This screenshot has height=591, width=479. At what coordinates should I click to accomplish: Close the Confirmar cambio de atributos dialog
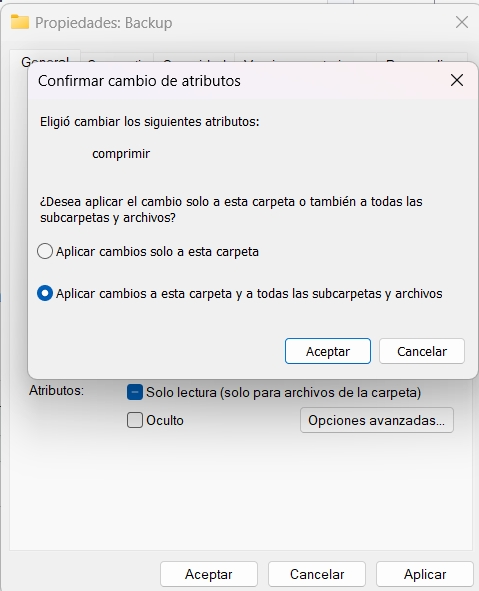coord(457,80)
